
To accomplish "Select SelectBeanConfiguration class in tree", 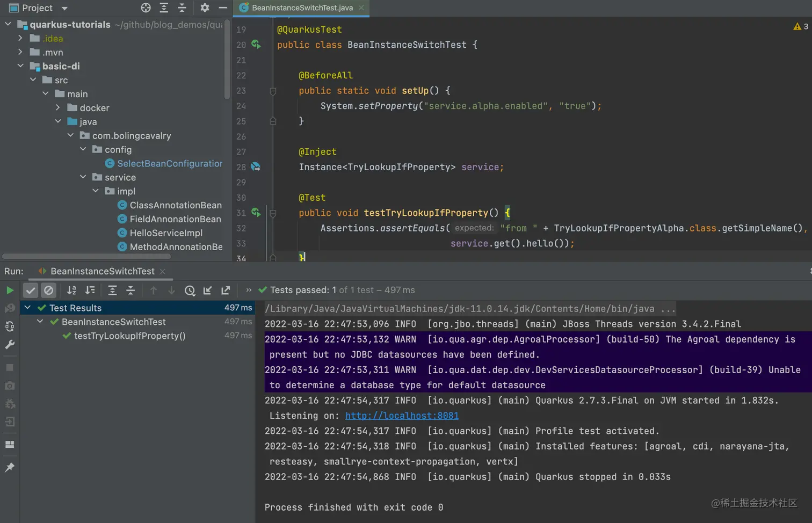I will click(164, 163).
